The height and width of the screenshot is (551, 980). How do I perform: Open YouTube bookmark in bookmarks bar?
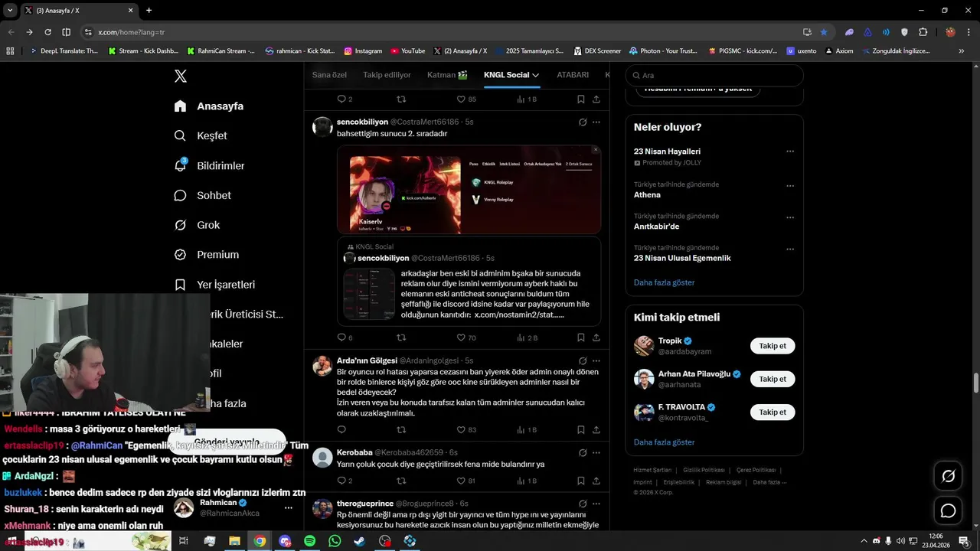(x=407, y=51)
